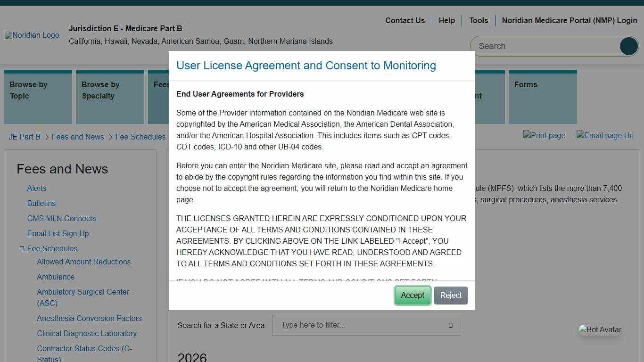Open the state or area filter dropdown
The image size is (644, 362).
click(x=450, y=325)
